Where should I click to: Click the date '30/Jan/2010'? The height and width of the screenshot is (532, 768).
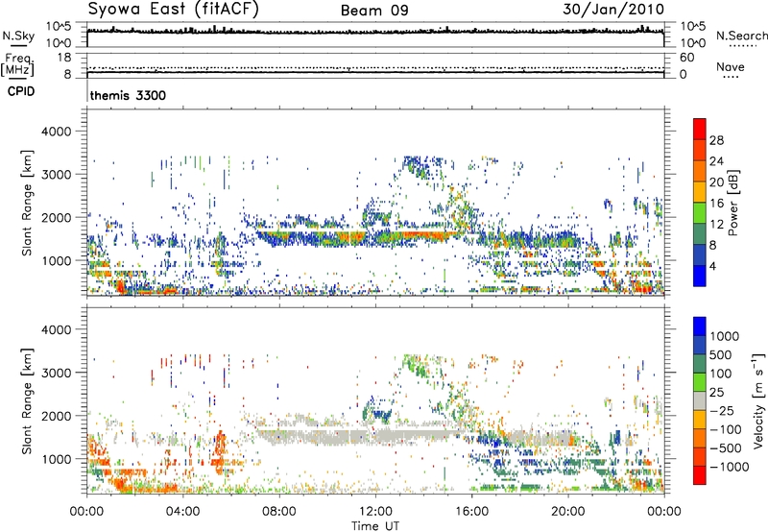point(613,10)
